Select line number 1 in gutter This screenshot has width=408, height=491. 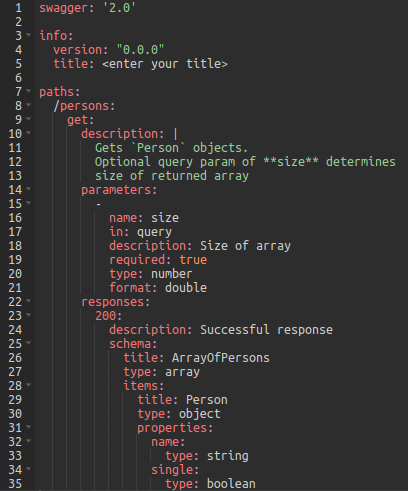18,8
